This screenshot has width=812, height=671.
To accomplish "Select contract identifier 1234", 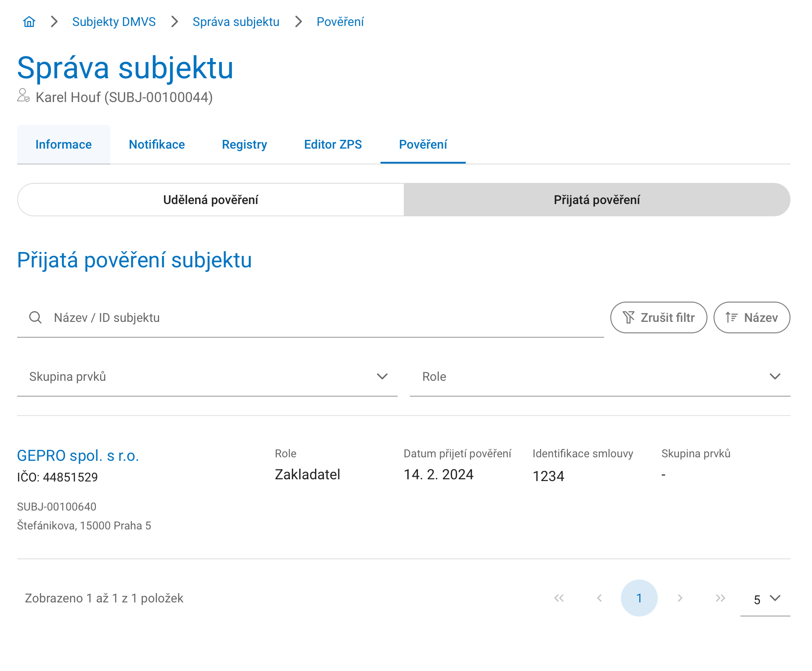I will coord(548,476).
